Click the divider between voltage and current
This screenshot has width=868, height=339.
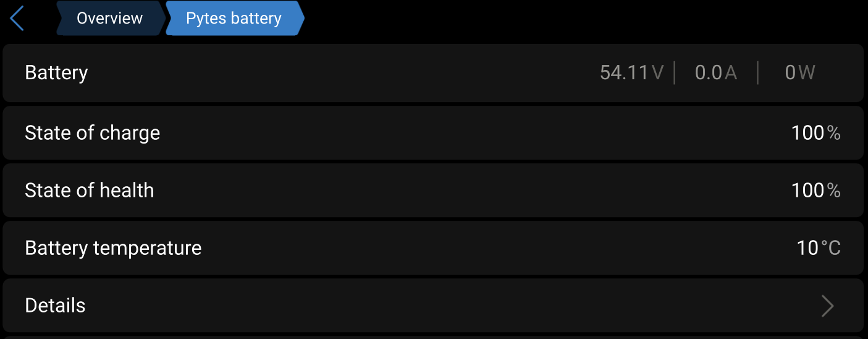(674, 73)
